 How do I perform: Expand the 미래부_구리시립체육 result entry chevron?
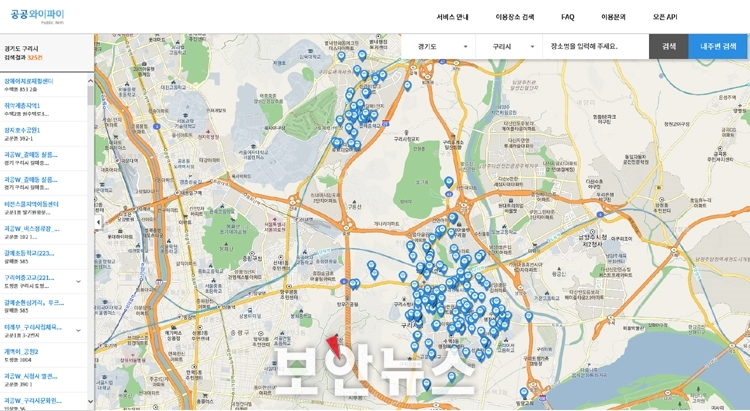coord(78,331)
